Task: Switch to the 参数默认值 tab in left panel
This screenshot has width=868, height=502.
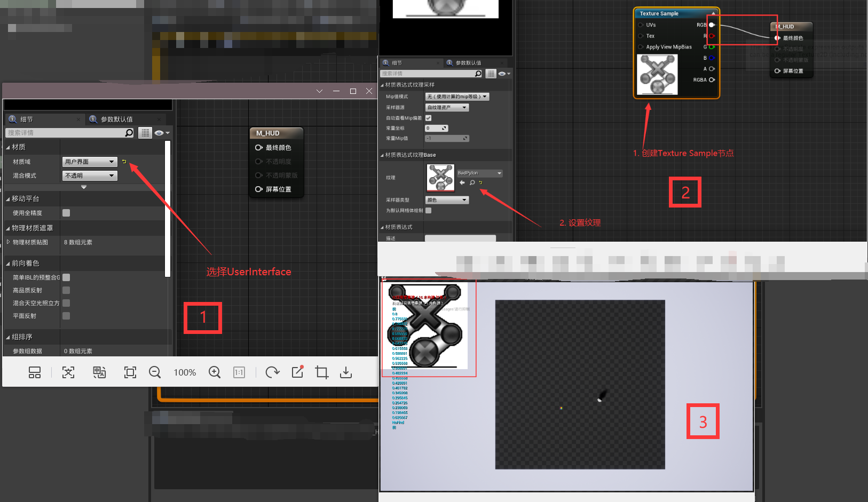Action: (116, 119)
